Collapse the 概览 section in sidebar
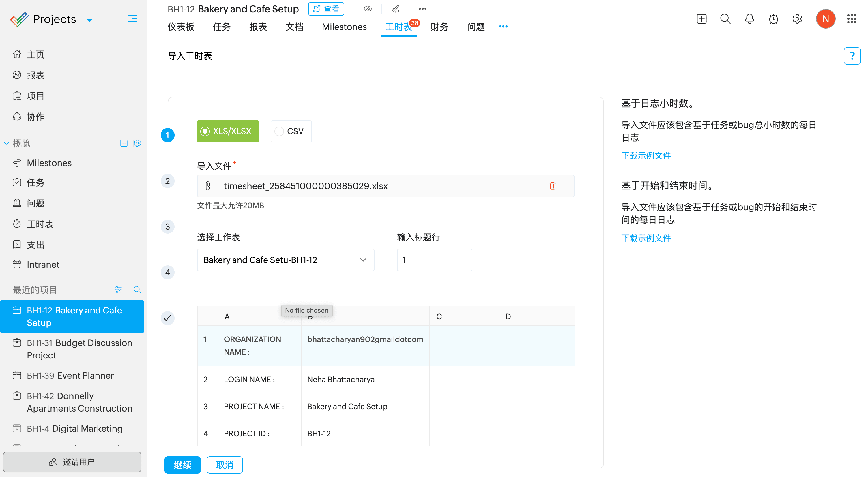The image size is (868, 477). pyautogui.click(x=6, y=143)
